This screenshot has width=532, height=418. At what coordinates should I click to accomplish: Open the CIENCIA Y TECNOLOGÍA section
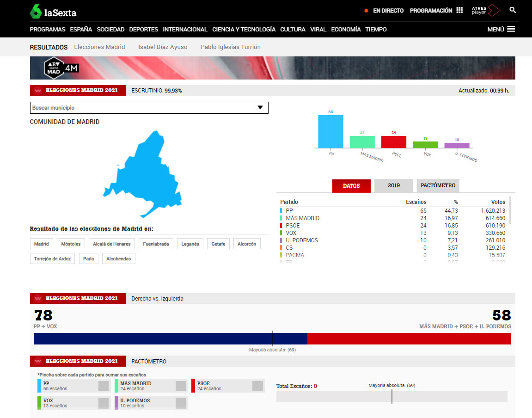click(x=244, y=30)
